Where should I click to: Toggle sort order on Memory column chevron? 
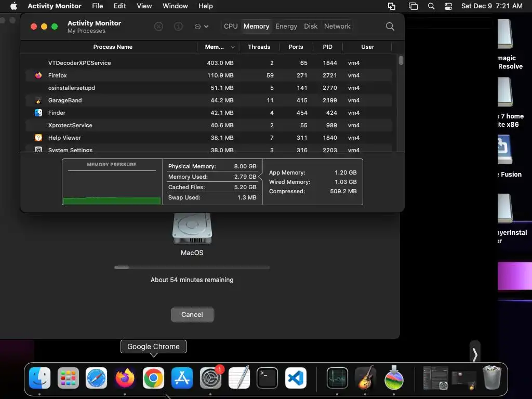[233, 47]
